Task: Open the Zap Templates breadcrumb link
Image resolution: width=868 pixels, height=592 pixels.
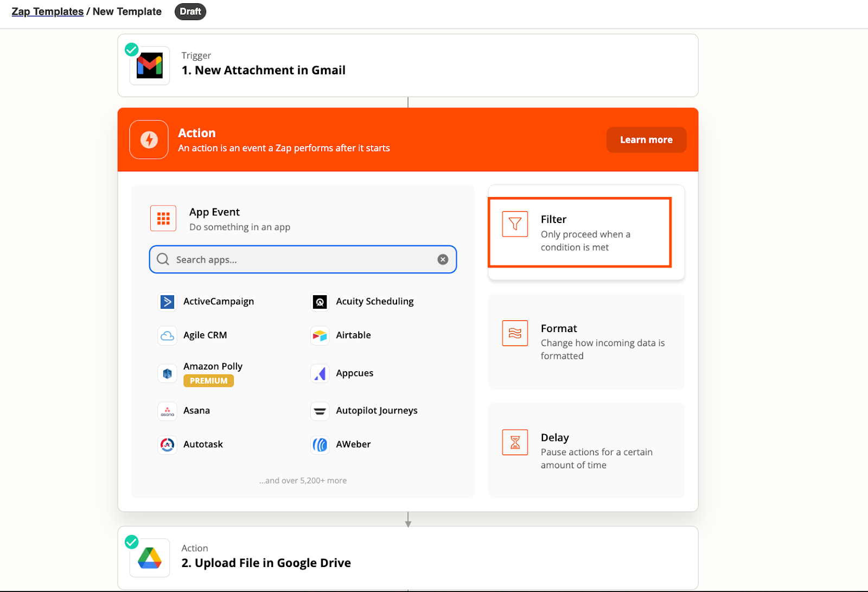Action: point(48,11)
